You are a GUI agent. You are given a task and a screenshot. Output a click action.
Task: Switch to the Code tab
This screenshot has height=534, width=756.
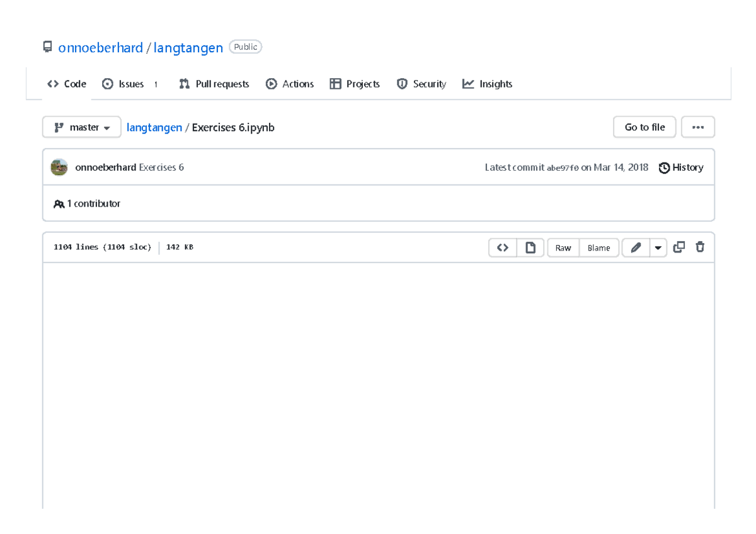tap(67, 84)
